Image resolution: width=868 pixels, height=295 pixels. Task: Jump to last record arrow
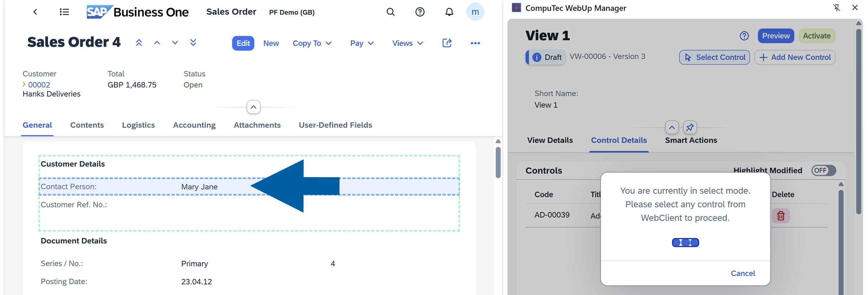[193, 43]
